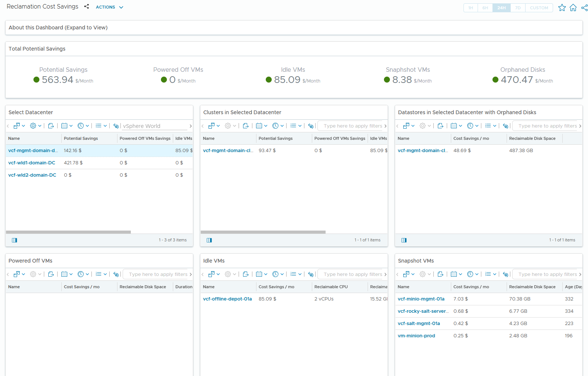Select the 6H time range
Screen dimensions: 588x376
tap(485, 8)
